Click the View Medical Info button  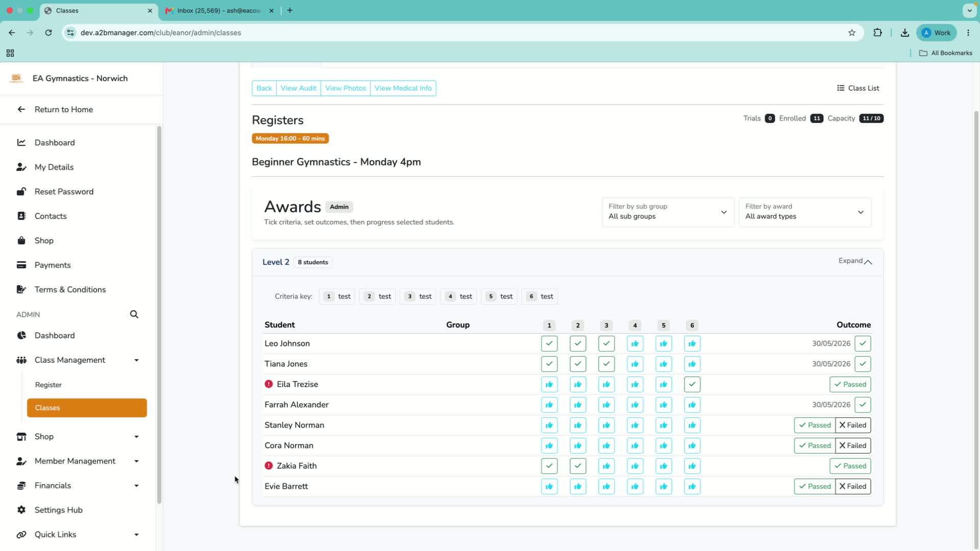[x=403, y=88]
